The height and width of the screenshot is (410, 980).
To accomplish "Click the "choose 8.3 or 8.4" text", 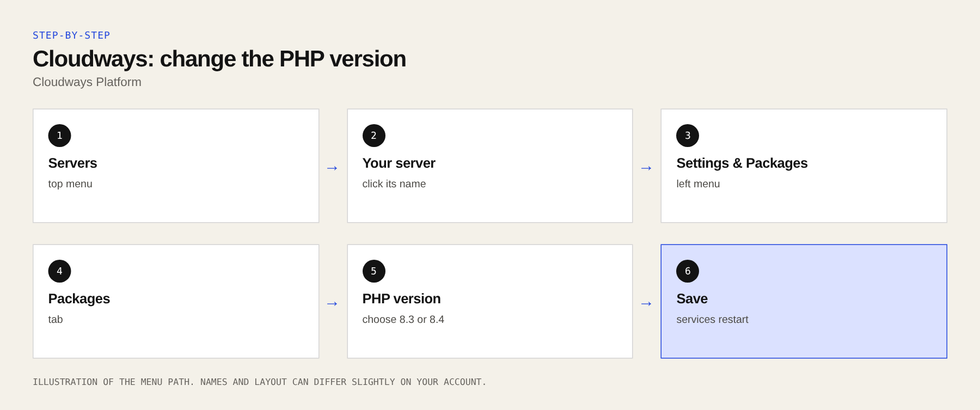I will (x=403, y=320).
